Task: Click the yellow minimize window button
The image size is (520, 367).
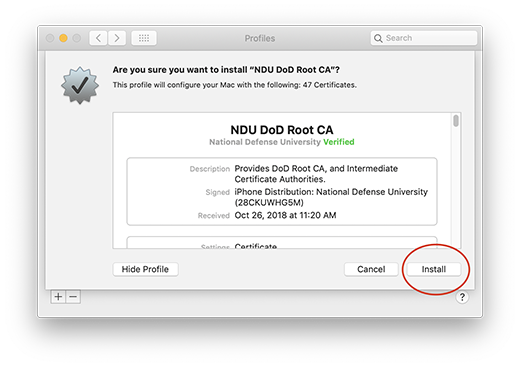Action: tap(63, 38)
